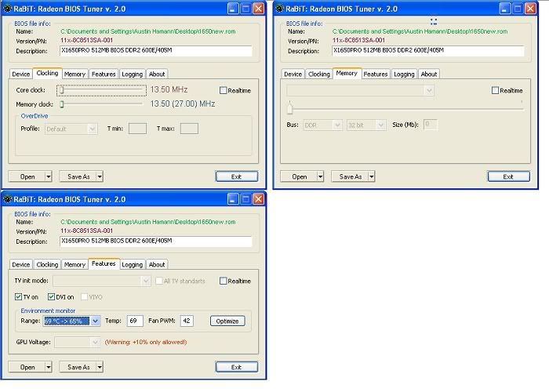Switch to Device tab in Clocking window
The image size is (549, 392).
click(x=21, y=74)
